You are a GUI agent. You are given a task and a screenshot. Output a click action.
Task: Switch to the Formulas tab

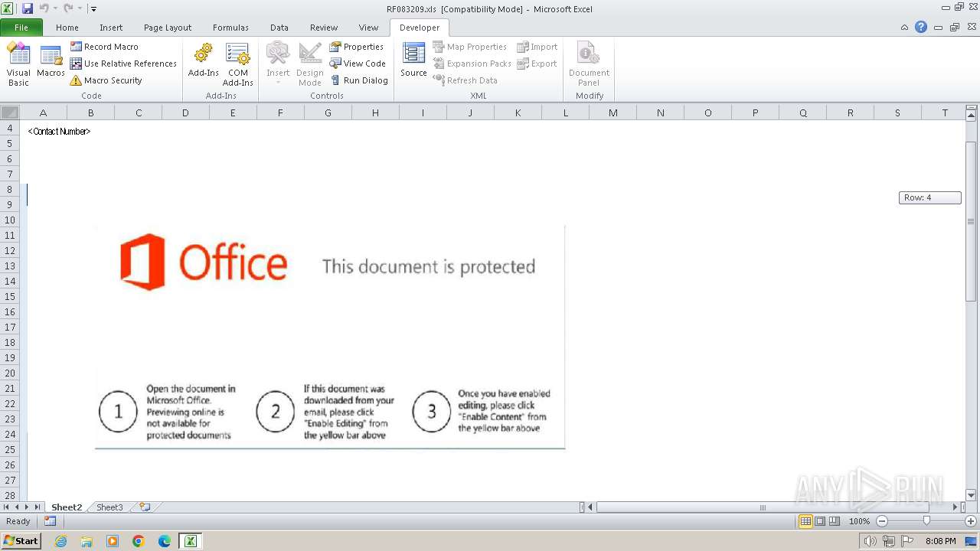tap(230, 28)
